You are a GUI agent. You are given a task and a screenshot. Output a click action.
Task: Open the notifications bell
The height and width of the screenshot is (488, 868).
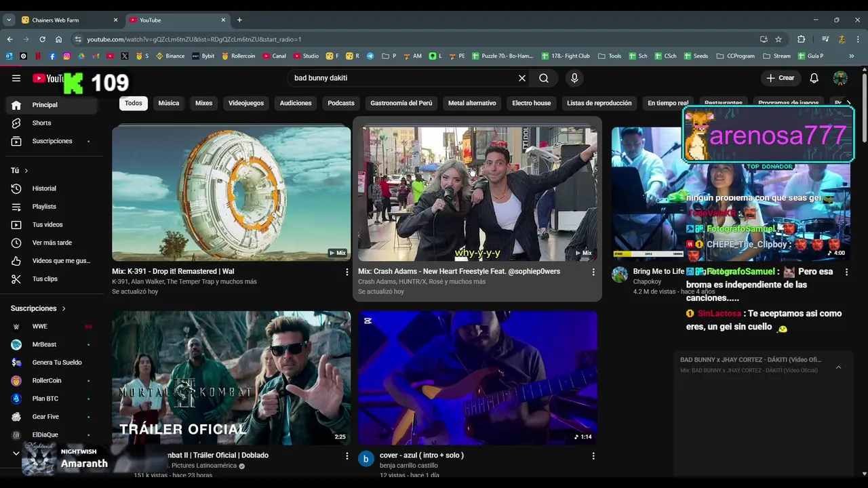pyautogui.click(x=814, y=78)
